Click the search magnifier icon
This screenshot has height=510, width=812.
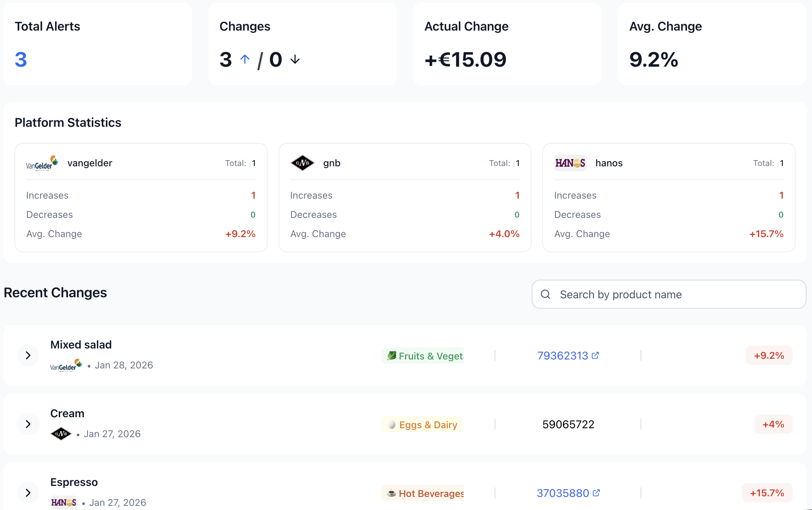coord(545,294)
